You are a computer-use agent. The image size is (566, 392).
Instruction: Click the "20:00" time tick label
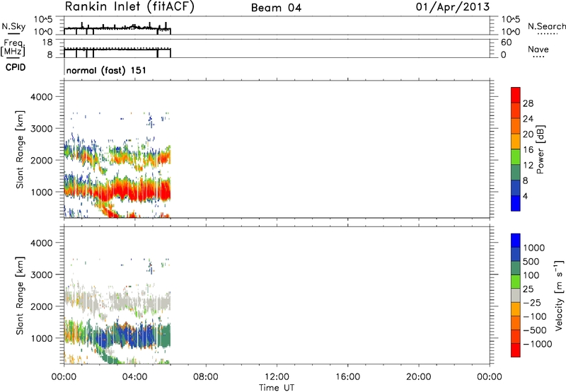pos(418,377)
